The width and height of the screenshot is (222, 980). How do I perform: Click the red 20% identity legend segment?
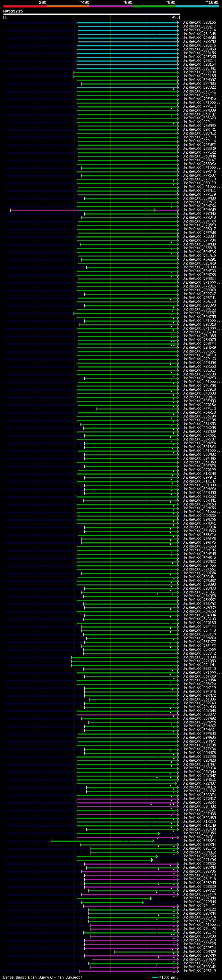(x=25, y=7)
